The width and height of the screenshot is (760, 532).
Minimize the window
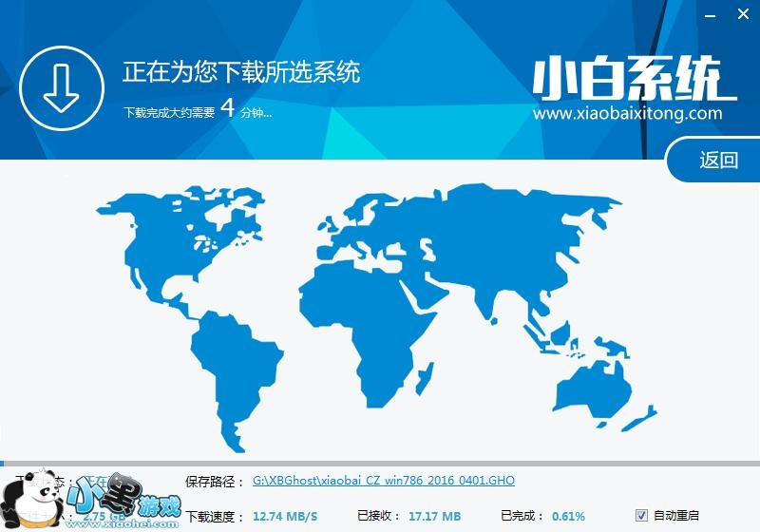(710, 15)
